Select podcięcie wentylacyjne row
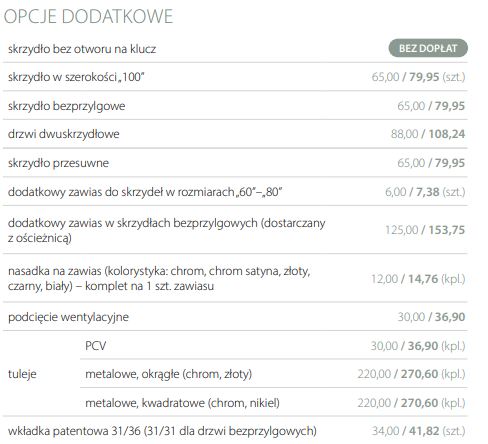Screen dimensions: 488x444 (x=235, y=317)
